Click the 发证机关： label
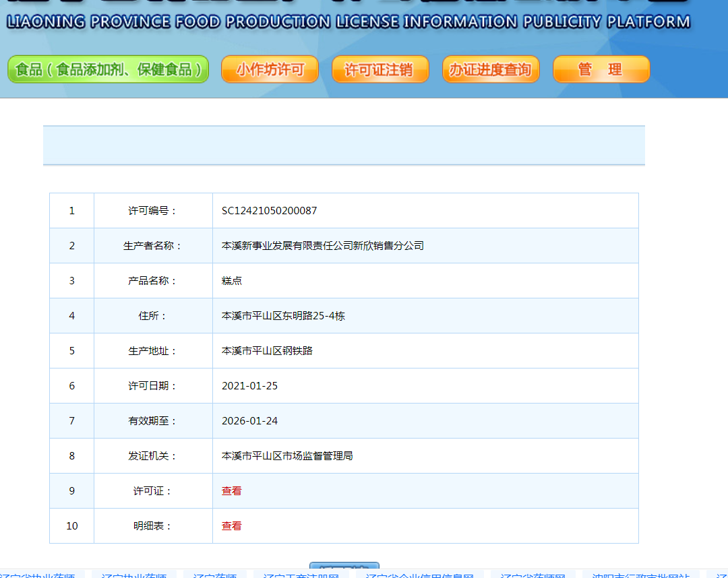The height and width of the screenshot is (578, 728). click(x=153, y=456)
